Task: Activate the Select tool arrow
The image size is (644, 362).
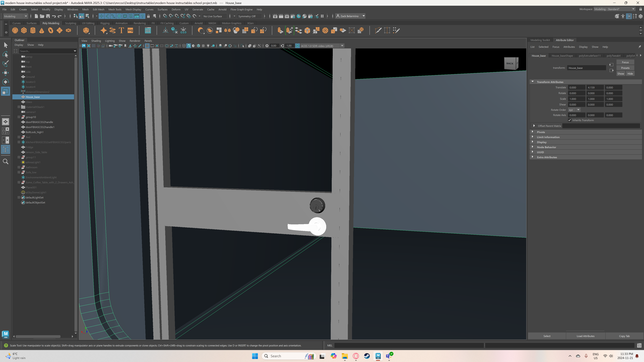Action: [6, 45]
